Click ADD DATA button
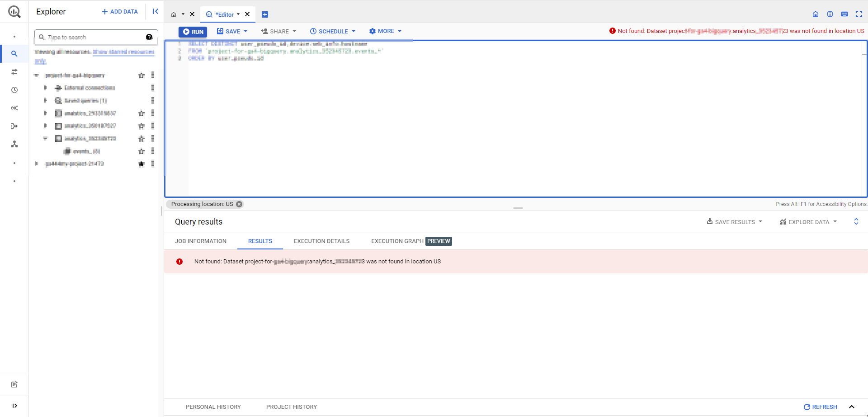Screen dimensions: 868x417 (120, 12)
